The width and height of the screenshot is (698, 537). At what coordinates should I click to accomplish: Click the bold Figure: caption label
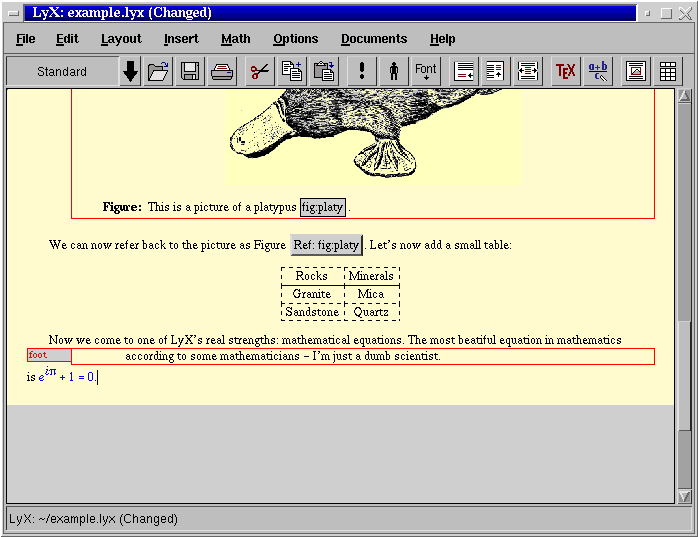(x=122, y=207)
